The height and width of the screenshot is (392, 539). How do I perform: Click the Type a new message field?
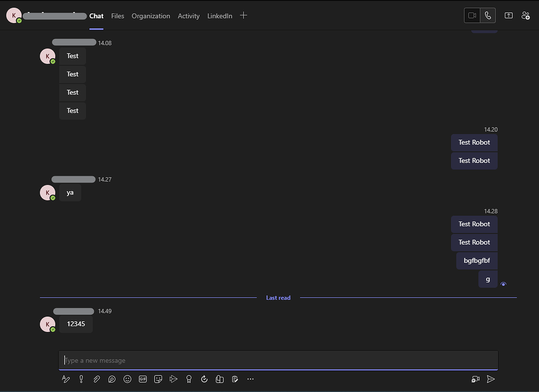pyautogui.click(x=278, y=360)
